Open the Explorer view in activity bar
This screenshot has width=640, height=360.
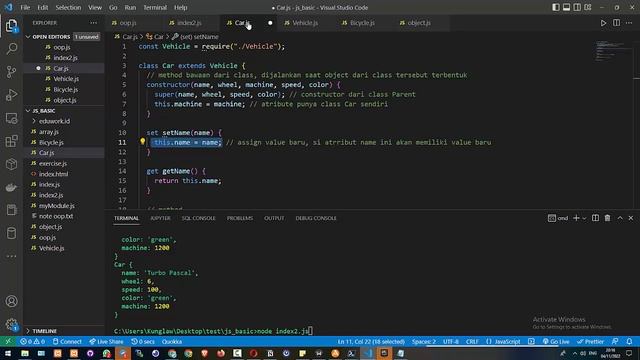click(11, 26)
